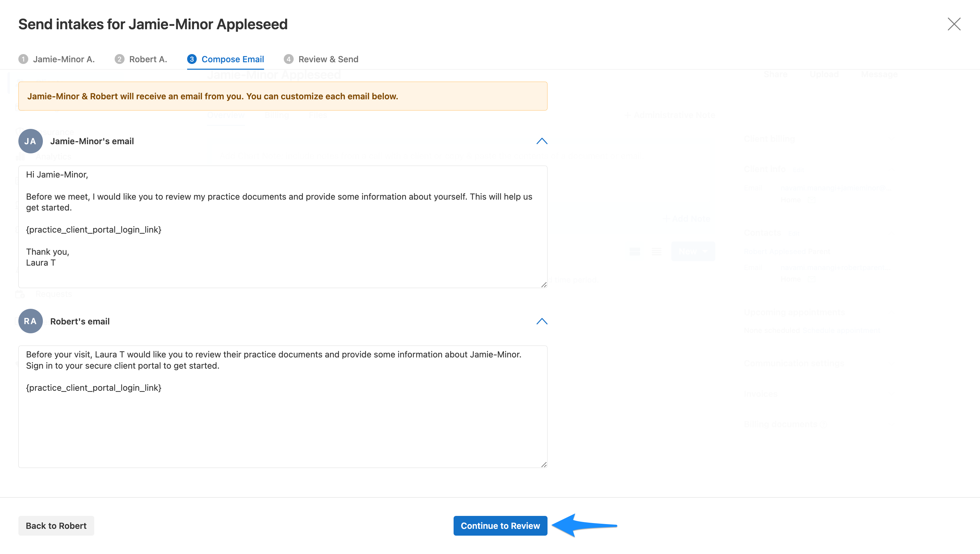Go to the Robert A. step tab
Image resolution: width=980 pixels, height=554 pixels.
pos(141,59)
